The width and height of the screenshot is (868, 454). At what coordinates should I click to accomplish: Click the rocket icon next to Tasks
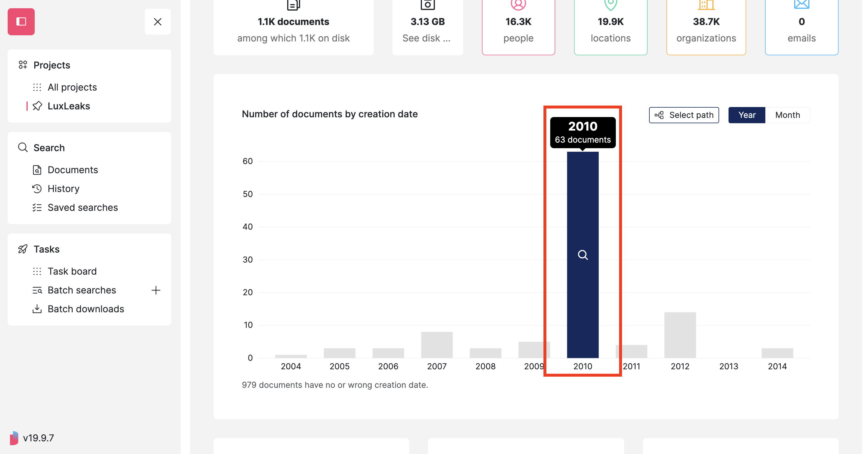(x=22, y=249)
